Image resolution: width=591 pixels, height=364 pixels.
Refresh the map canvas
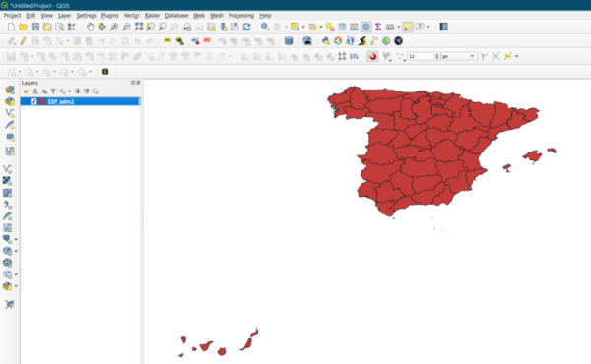tap(247, 27)
